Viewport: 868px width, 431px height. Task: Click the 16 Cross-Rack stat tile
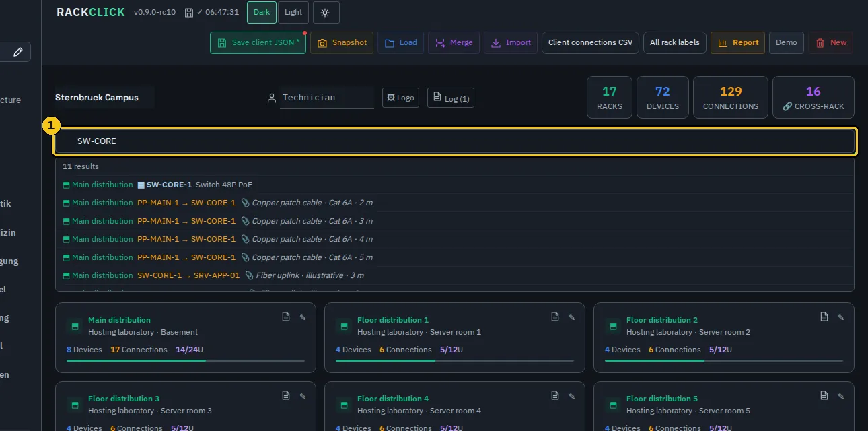(x=813, y=98)
